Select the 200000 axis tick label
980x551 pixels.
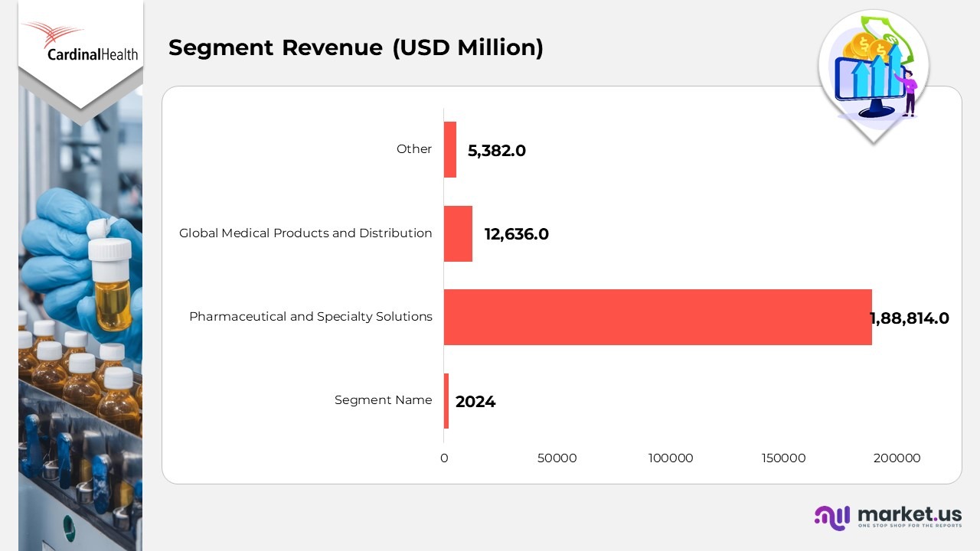(897, 458)
